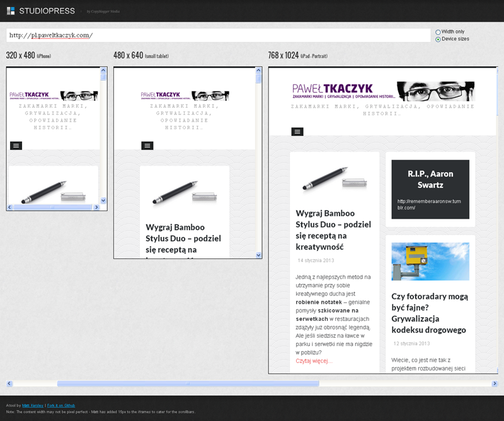Click Paweł Tkaczyk logo in iPhone preview

54,96
